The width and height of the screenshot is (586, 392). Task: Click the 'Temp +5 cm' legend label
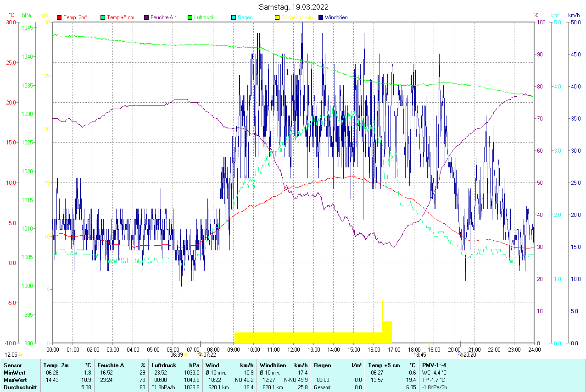click(121, 17)
